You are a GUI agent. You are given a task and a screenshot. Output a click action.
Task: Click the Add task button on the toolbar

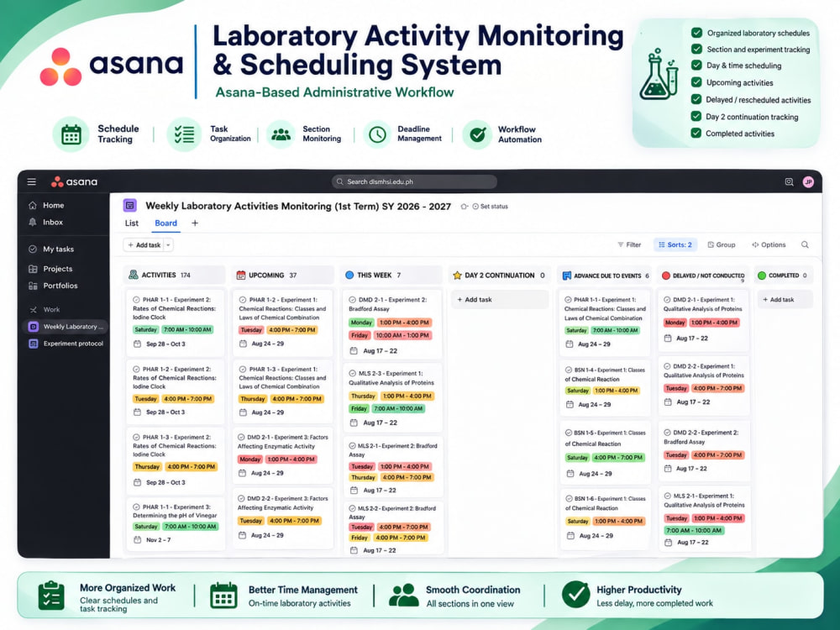144,244
